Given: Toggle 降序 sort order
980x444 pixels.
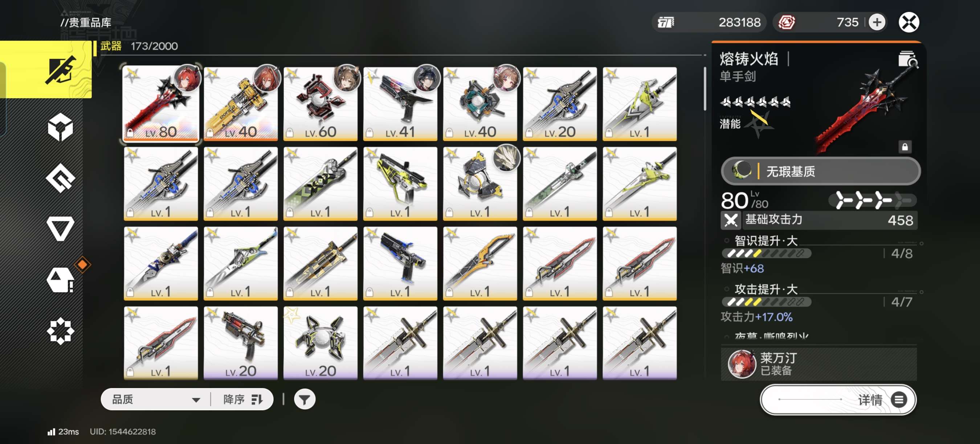Looking at the screenshot, I should [243, 399].
